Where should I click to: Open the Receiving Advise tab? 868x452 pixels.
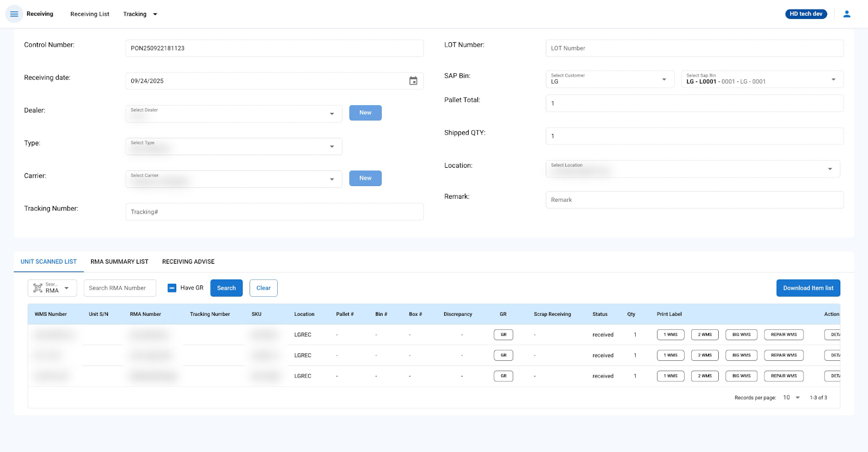188,262
